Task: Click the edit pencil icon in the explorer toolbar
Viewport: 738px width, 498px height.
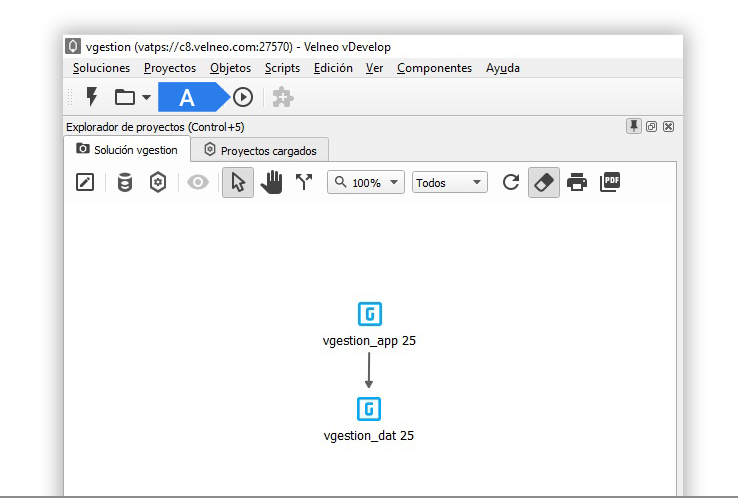Action: pos(85,182)
